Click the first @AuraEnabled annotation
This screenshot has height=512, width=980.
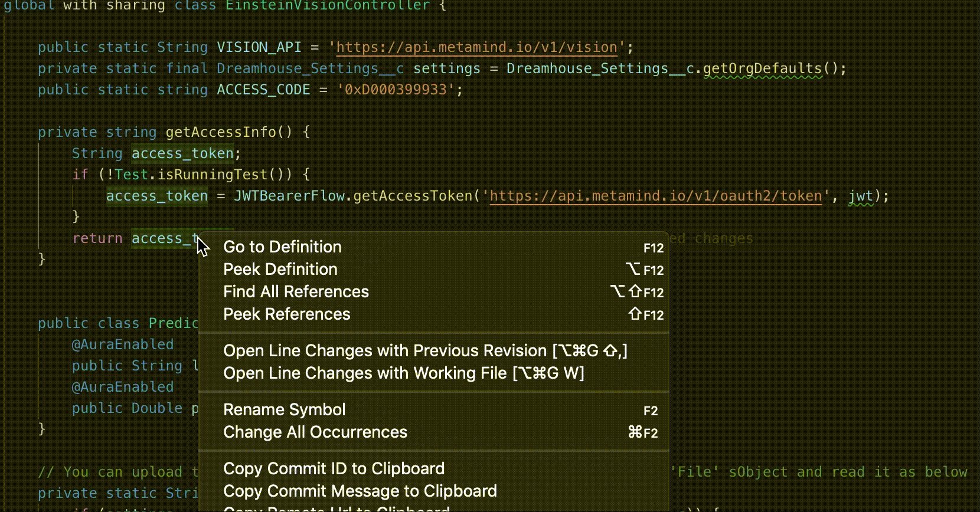(123, 344)
